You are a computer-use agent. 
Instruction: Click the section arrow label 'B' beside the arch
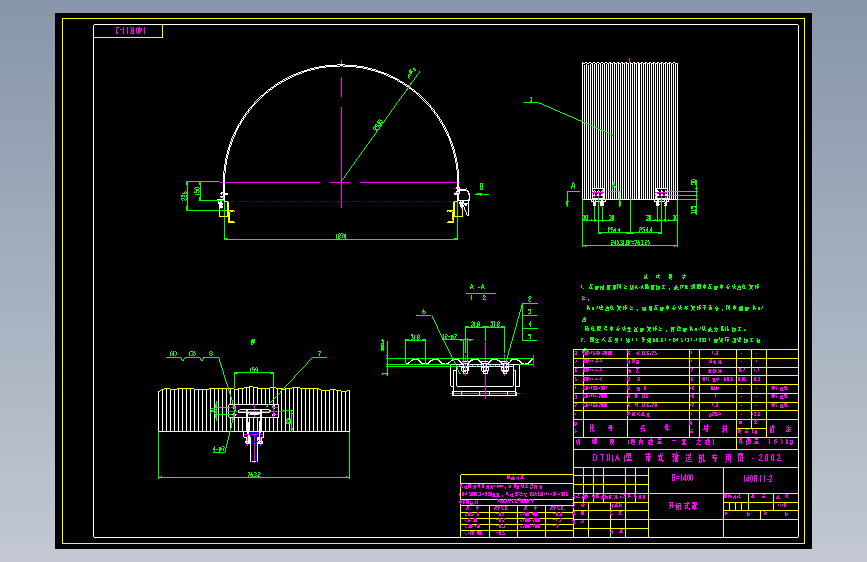(x=481, y=187)
